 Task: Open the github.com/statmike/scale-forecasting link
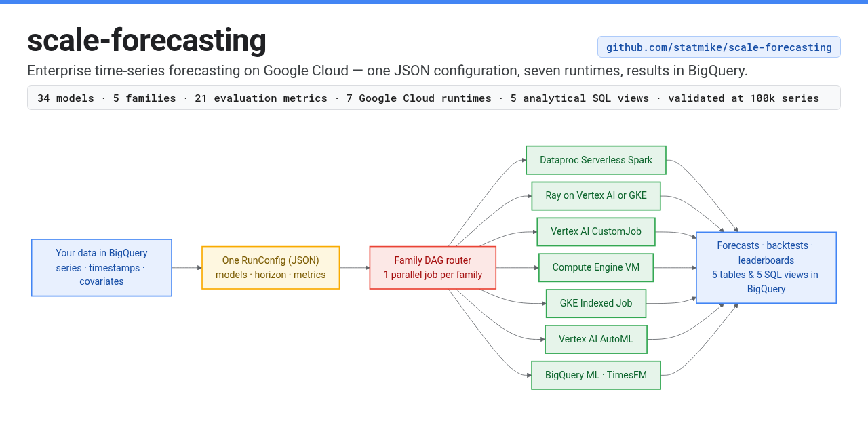pos(719,47)
